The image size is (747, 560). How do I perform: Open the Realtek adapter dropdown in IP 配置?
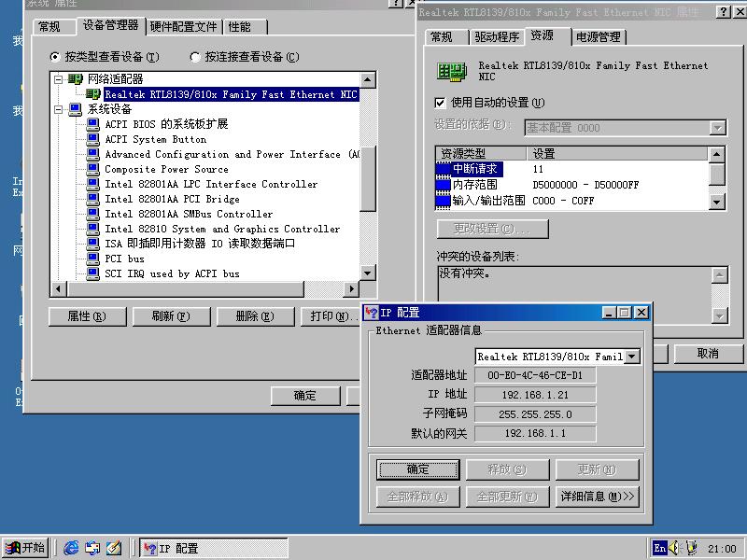click(632, 357)
